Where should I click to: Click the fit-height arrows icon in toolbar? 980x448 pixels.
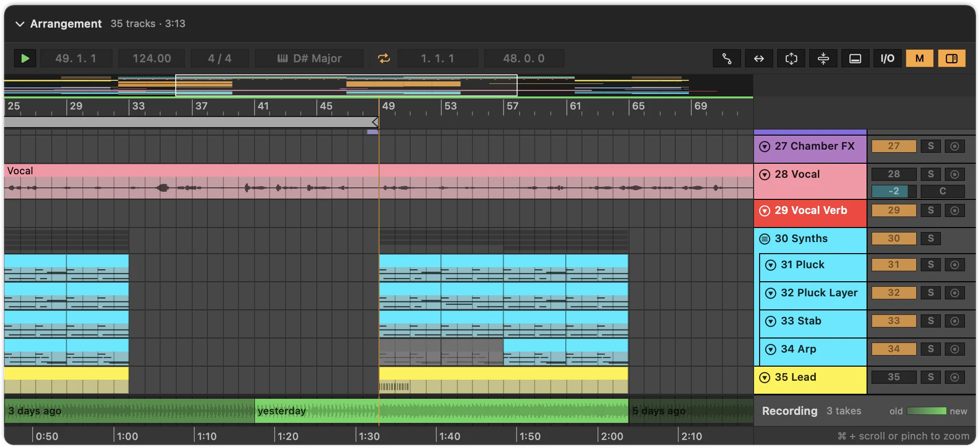(x=791, y=58)
